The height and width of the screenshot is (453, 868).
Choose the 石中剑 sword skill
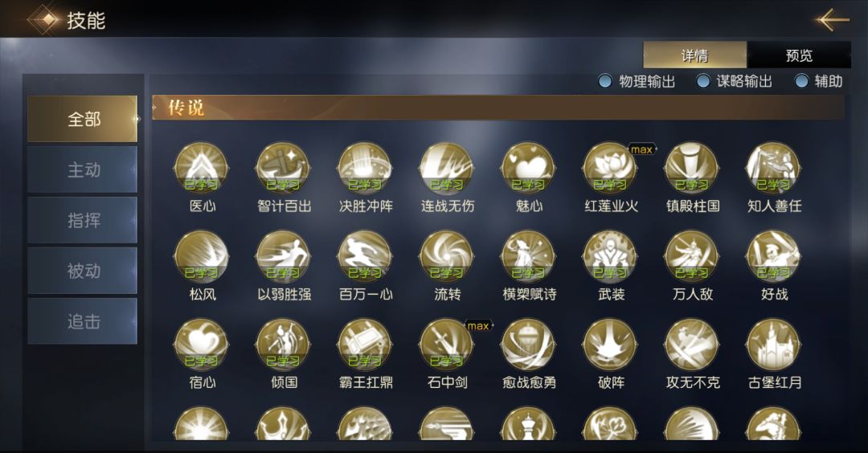tap(446, 345)
